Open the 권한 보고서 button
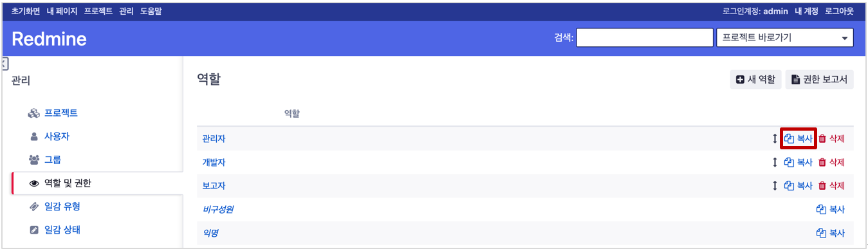 pyautogui.click(x=819, y=80)
